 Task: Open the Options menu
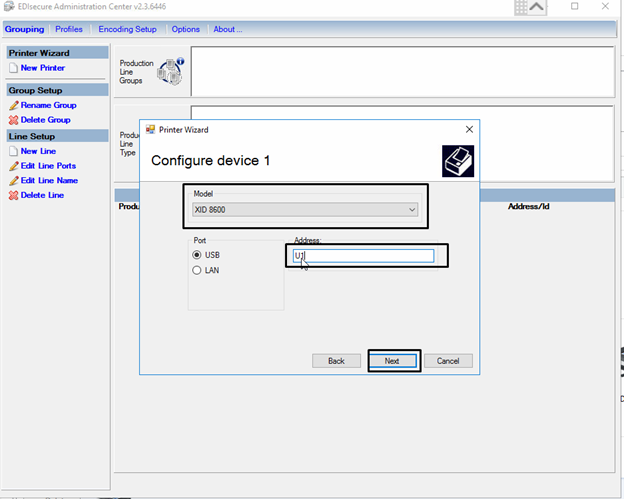(x=186, y=29)
